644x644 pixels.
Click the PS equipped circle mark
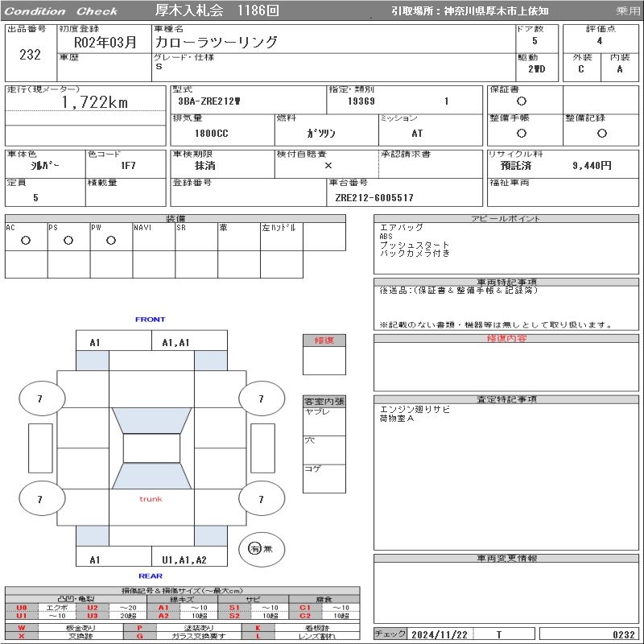[x=68, y=240]
